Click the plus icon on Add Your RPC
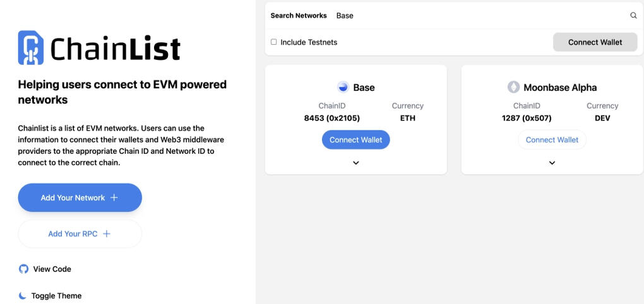 107,234
